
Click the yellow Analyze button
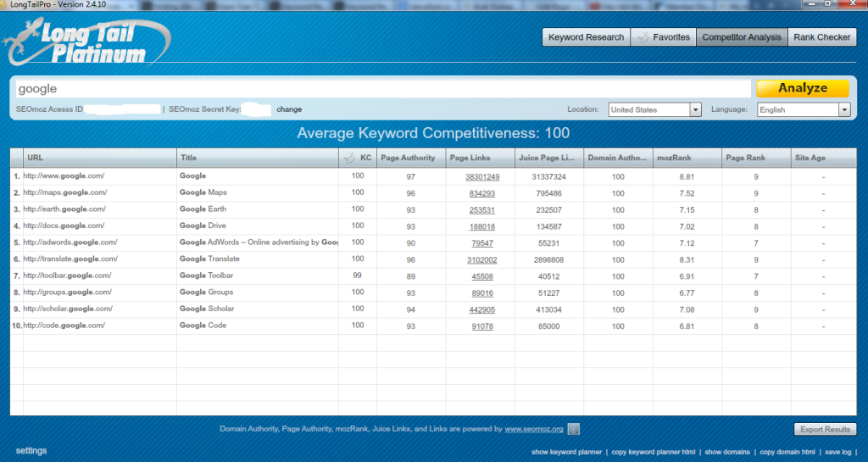803,88
